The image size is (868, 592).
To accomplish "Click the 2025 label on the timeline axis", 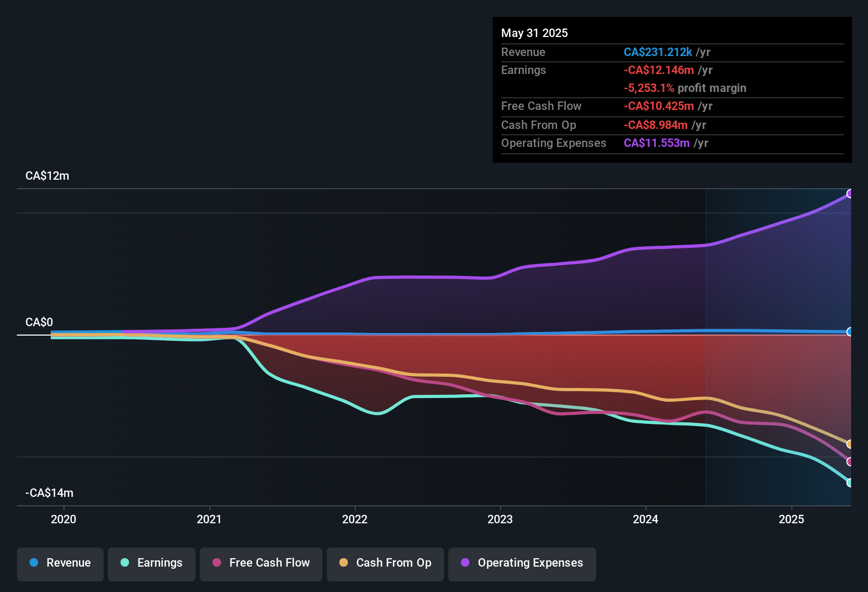I will point(791,520).
